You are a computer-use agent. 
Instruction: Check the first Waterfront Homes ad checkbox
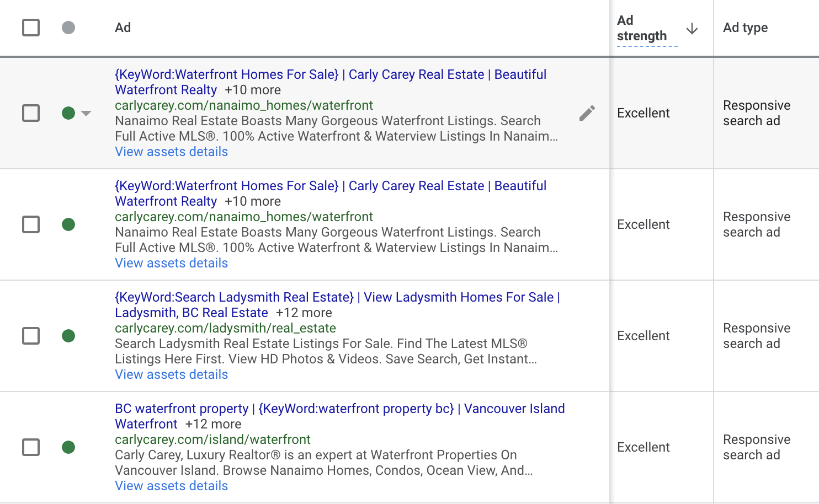pyautogui.click(x=31, y=113)
